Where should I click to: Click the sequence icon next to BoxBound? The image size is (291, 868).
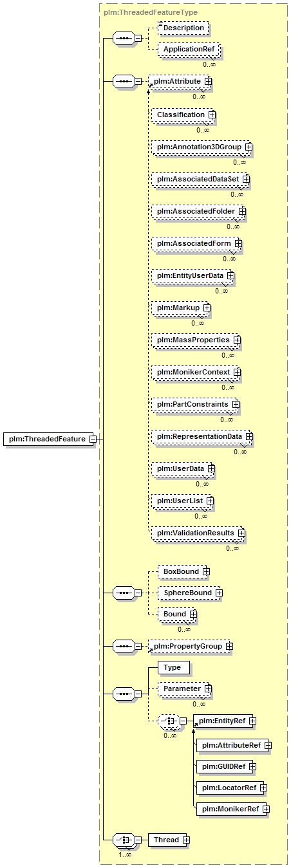pos(123,593)
